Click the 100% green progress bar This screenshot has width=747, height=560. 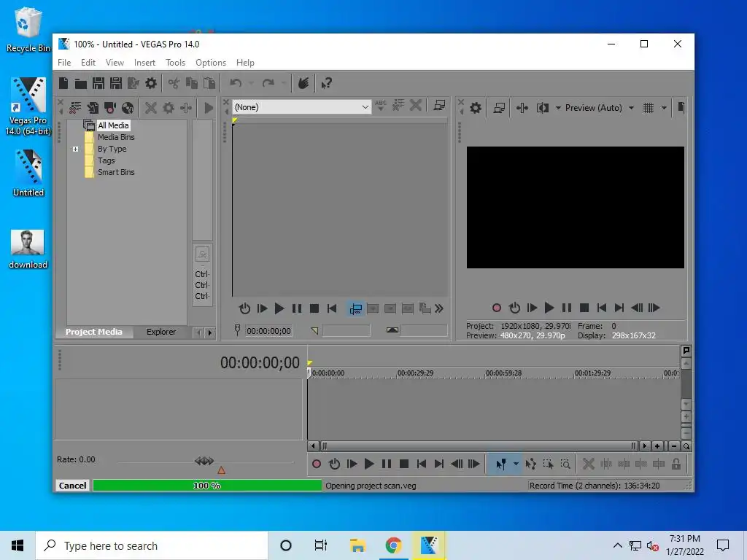point(207,485)
